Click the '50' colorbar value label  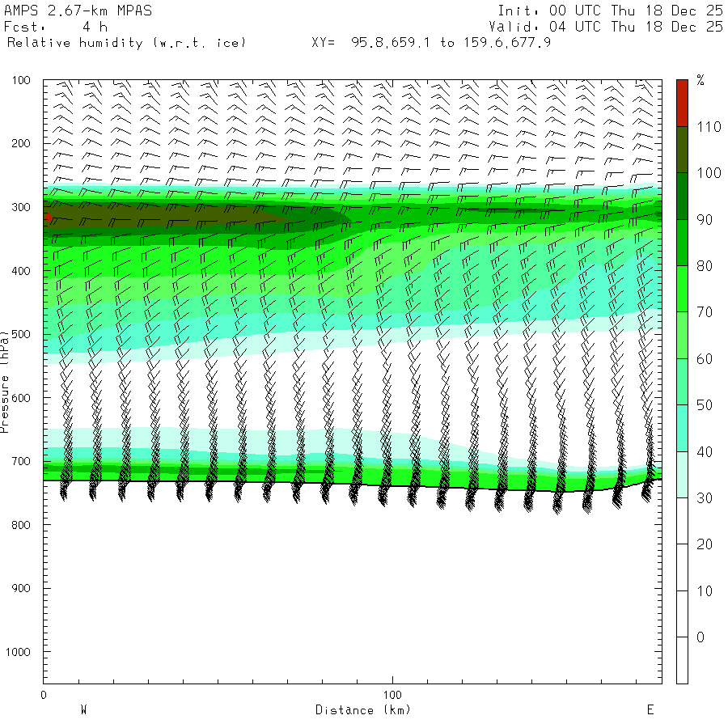[x=705, y=405]
